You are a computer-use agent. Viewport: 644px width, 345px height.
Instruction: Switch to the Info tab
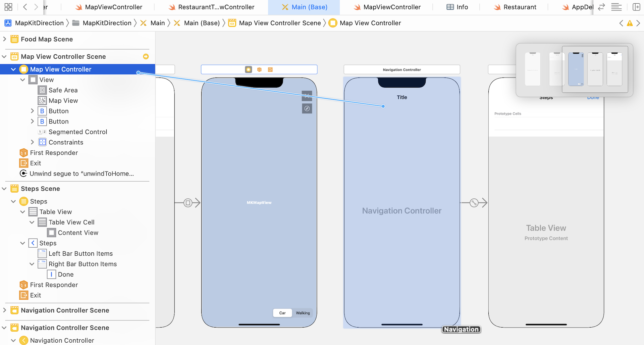point(457,7)
